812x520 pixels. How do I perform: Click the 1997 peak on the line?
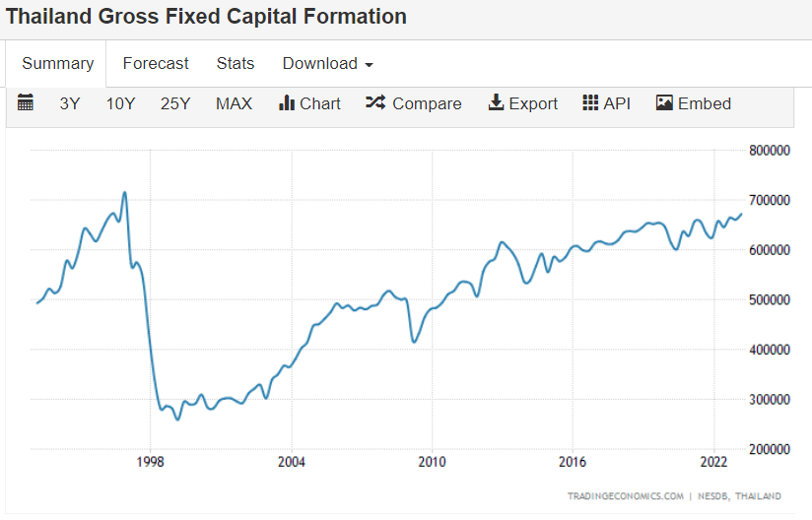pos(124,193)
